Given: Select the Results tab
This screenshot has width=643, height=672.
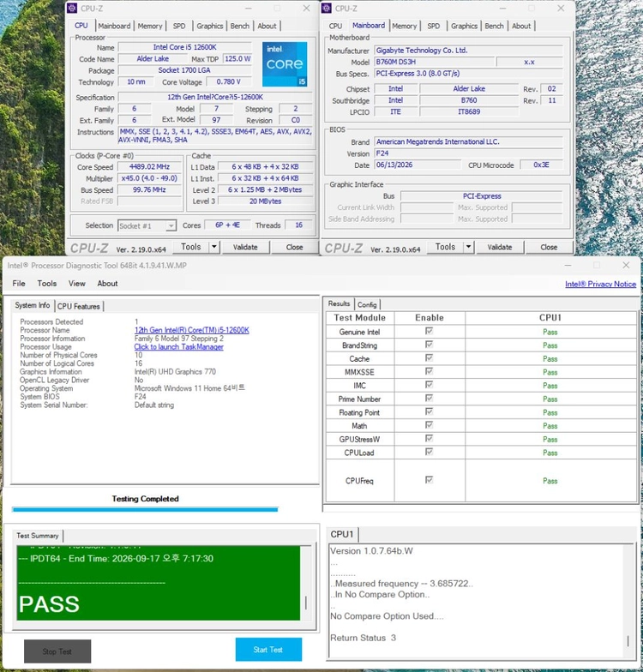Looking at the screenshot, I should click(340, 303).
